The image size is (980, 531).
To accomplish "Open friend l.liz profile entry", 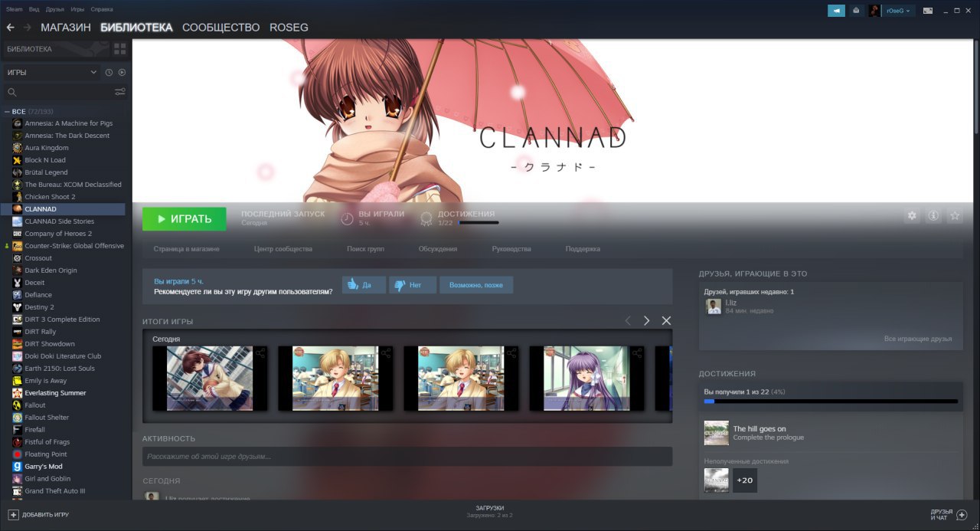I will 739,306.
